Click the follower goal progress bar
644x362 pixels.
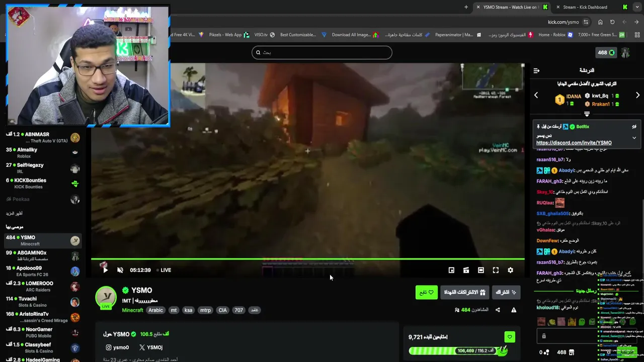point(458,350)
